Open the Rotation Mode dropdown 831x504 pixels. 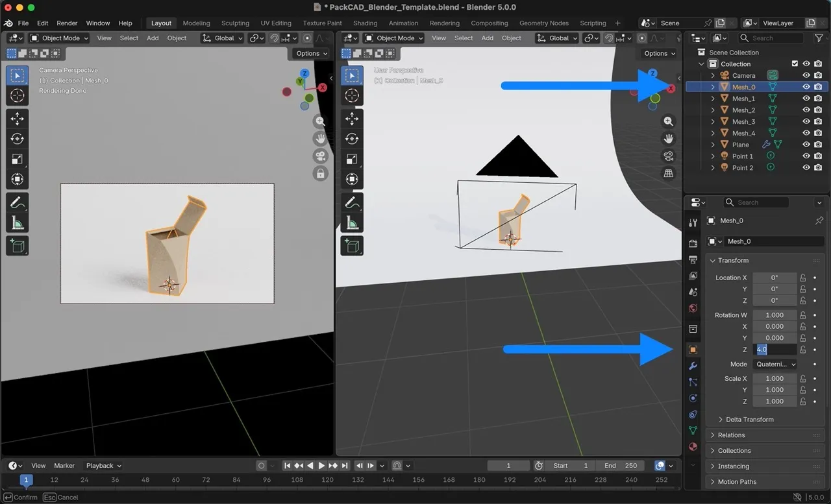tap(775, 364)
